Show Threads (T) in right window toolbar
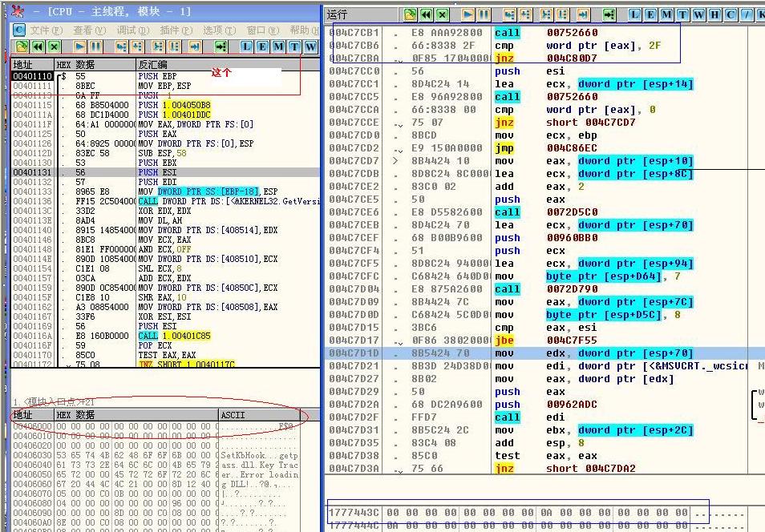 click(683, 14)
